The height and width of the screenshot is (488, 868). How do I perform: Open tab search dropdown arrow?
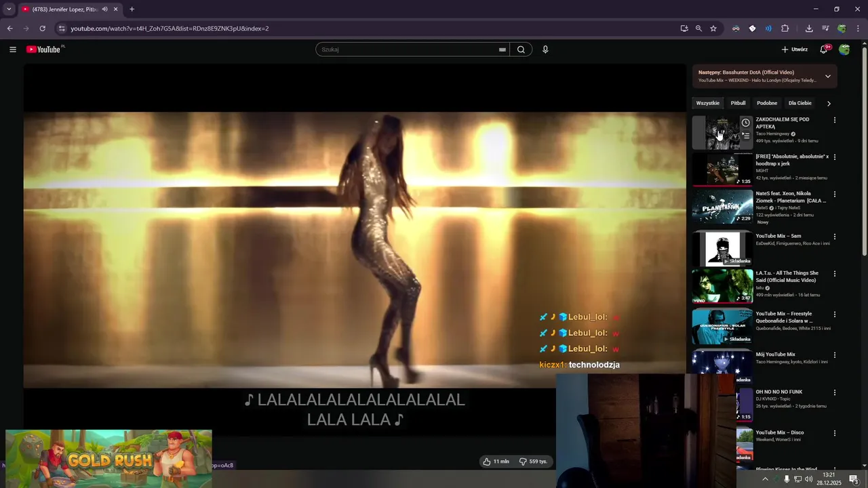click(9, 9)
